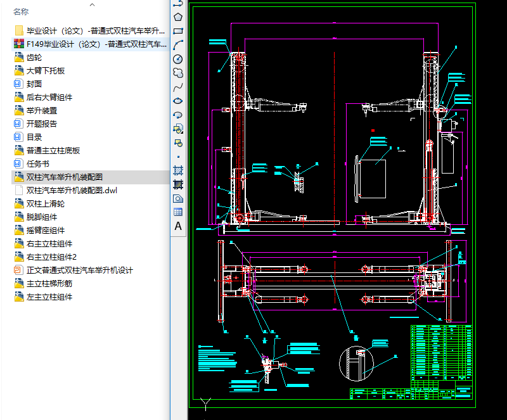Select the 齿轮 drawing file

34,58
